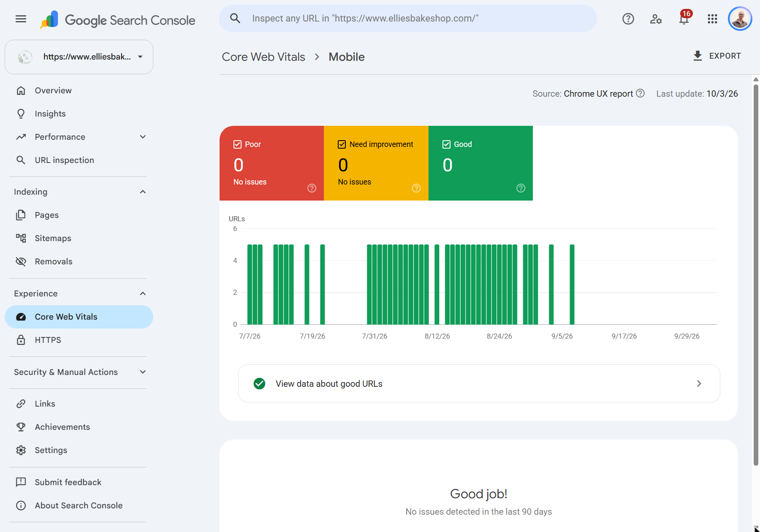Open chevron on View data about good URLs
The image size is (760, 532).
point(699,383)
